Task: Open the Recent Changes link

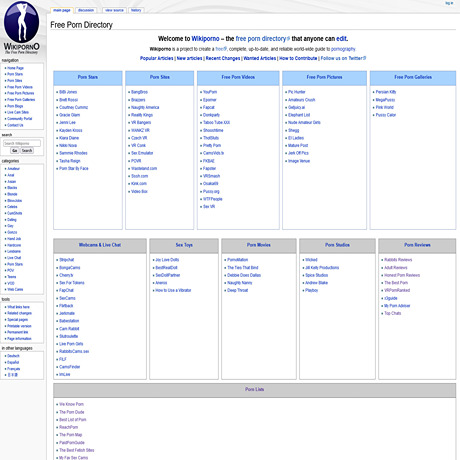Action: (x=223, y=58)
